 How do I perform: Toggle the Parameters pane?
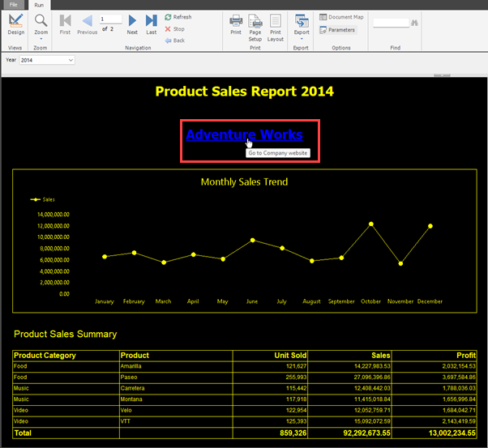[337, 30]
